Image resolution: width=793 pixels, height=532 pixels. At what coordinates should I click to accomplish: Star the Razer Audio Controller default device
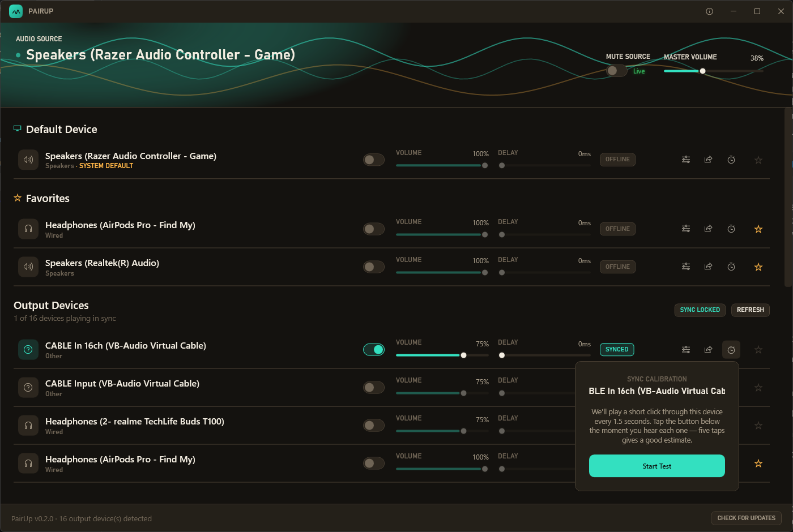(758, 160)
